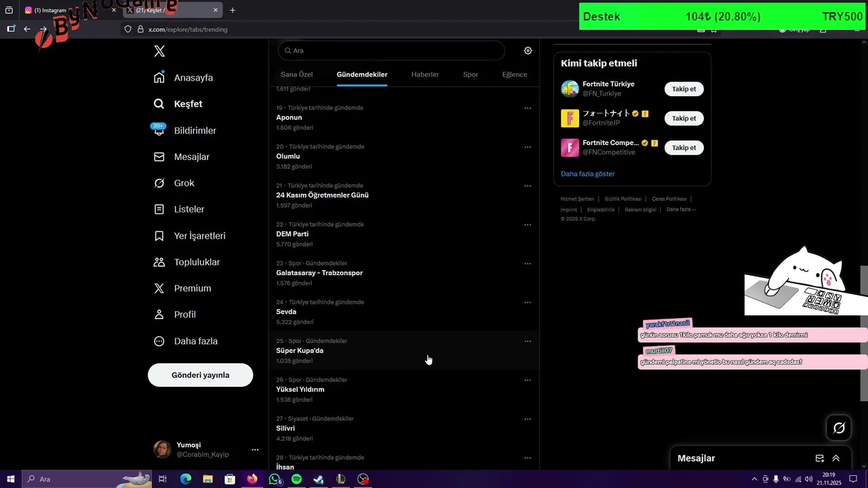This screenshot has height=488, width=868.
Task: Click the X logo in sidebar
Action: [x=159, y=52]
